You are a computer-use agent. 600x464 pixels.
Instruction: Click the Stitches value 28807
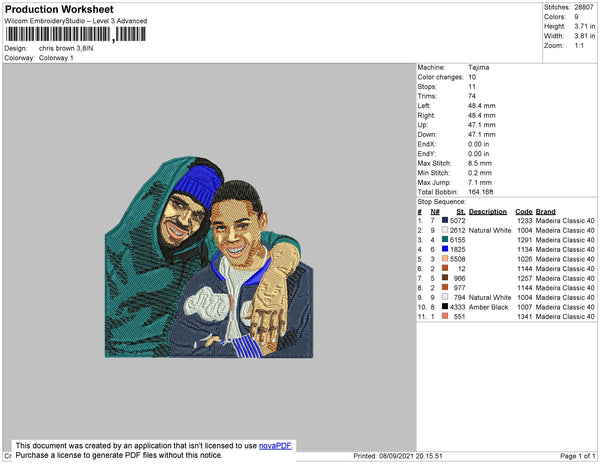(584, 7)
